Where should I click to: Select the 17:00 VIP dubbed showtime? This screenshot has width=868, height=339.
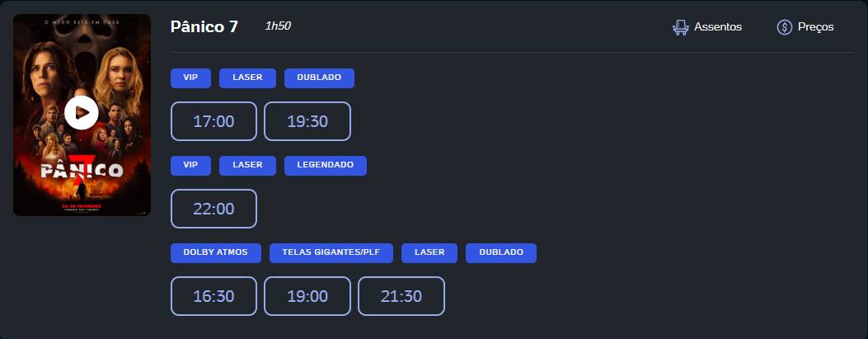tap(213, 121)
